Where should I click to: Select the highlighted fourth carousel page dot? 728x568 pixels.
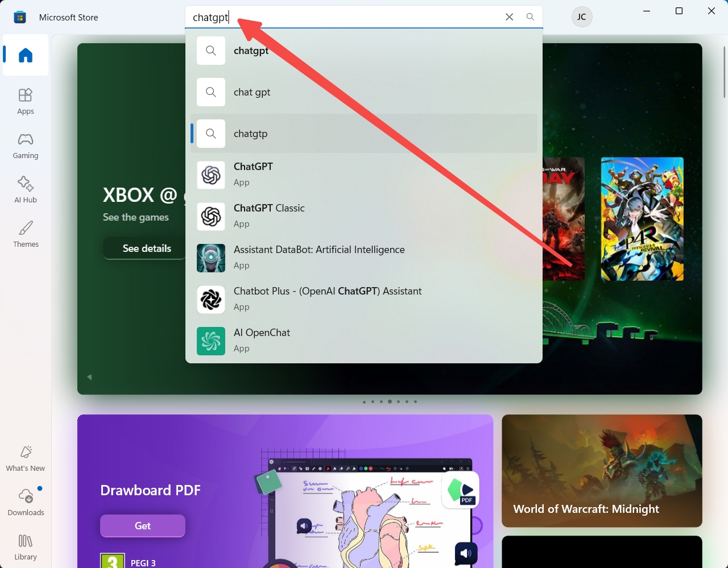pyautogui.click(x=390, y=401)
